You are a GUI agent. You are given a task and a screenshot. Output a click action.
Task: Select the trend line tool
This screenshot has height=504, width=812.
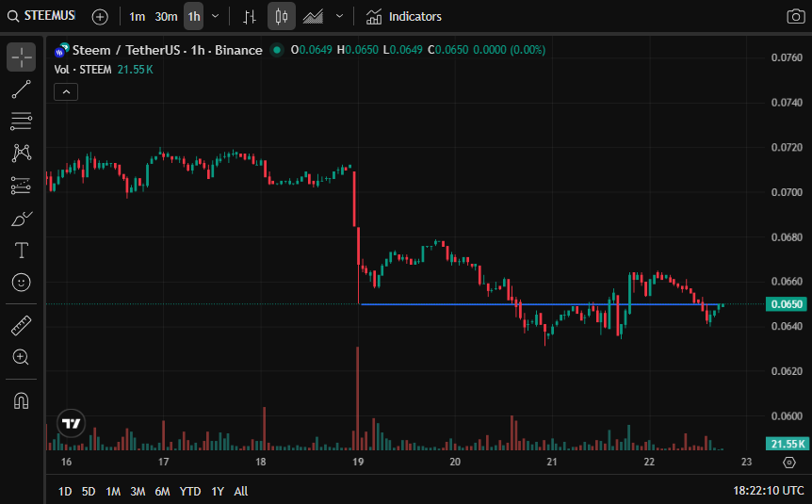pyautogui.click(x=22, y=89)
